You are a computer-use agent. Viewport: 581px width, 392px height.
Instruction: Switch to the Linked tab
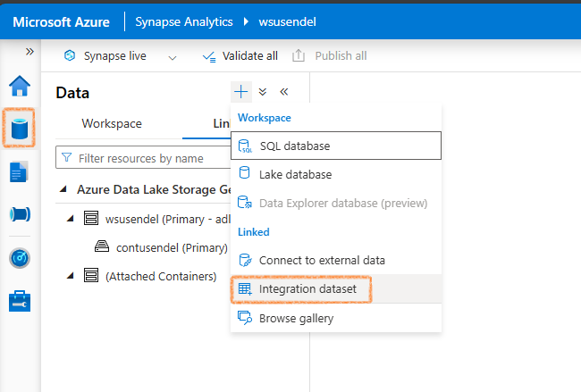[x=222, y=123]
